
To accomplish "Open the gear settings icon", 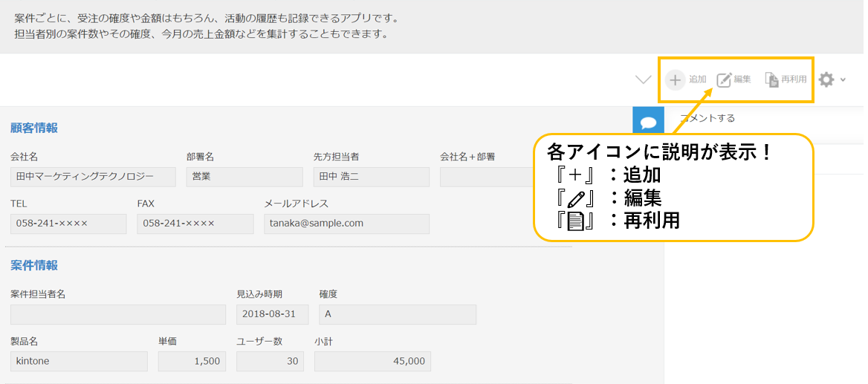I will tap(826, 79).
